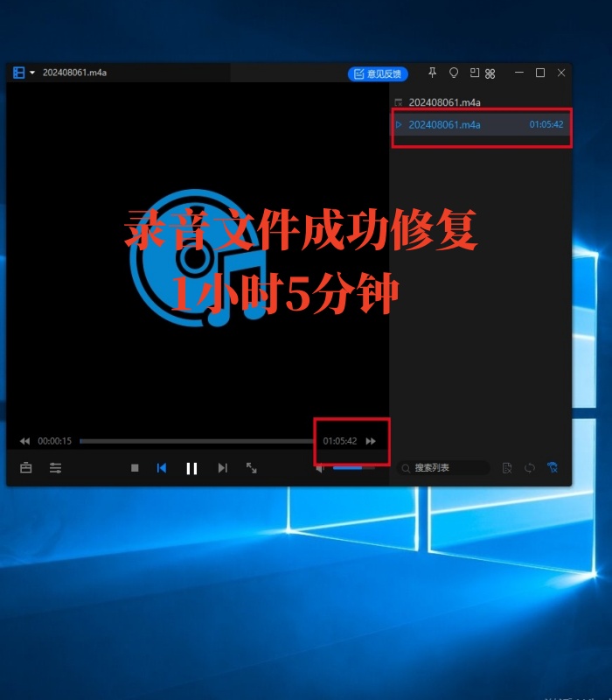The image size is (612, 700).
Task: Switch to mini mode icon
Action: click(475, 73)
